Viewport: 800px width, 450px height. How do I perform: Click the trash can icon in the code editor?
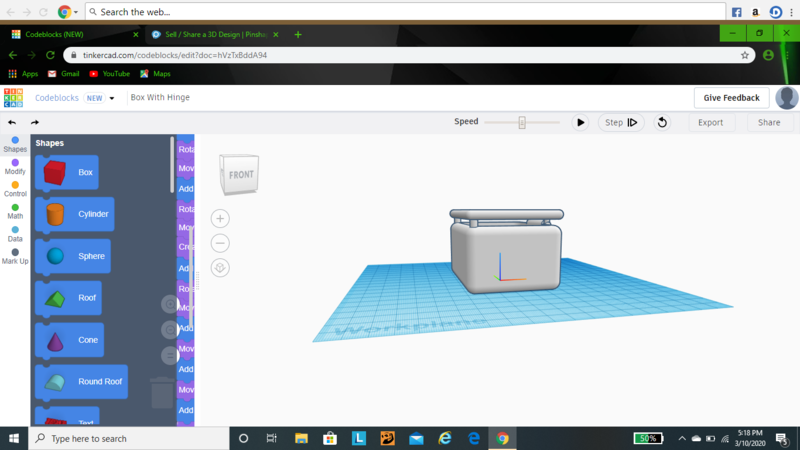point(162,392)
